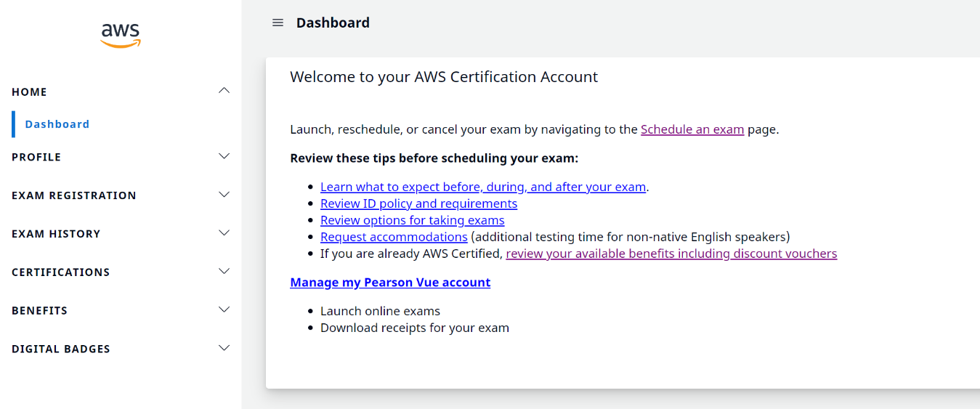Open the PROFILE menu label

[x=36, y=157]
